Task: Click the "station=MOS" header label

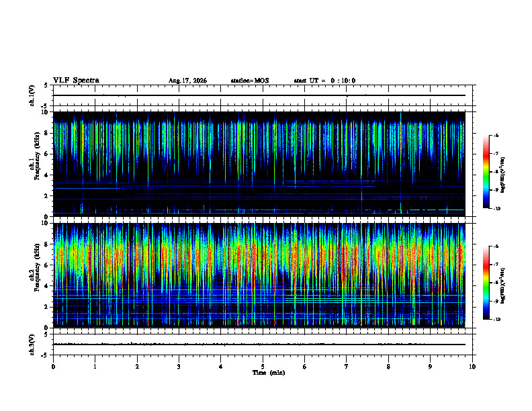Action: click(x=250, y=81)
